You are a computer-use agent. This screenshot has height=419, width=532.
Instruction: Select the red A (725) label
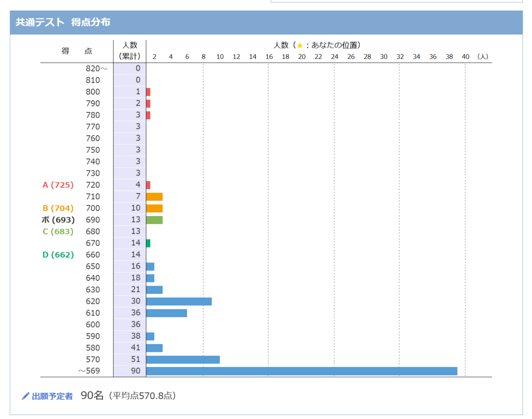pos(58,185)
